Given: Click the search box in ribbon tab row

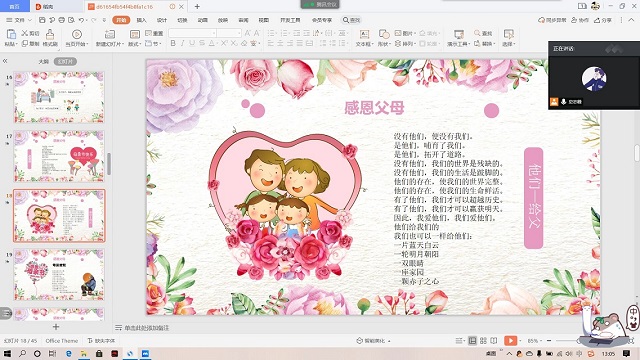Looking at the screenshot, I should [351, 20].
